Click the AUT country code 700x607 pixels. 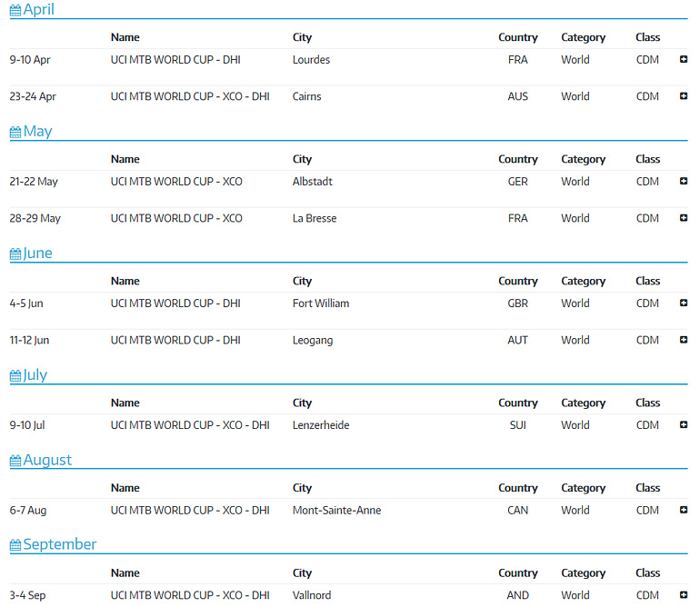click(518, 340)
